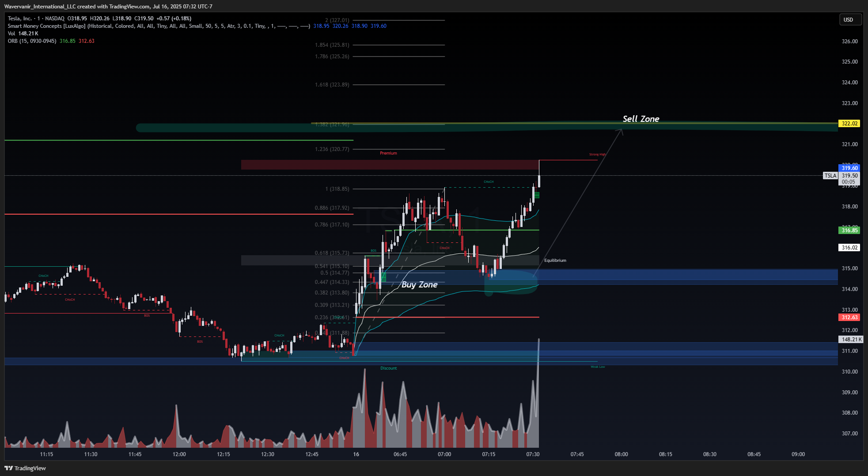The height and width of the screenshot is (476, 868).
Task: Open the USD currency selector
Action: point(850,20)
